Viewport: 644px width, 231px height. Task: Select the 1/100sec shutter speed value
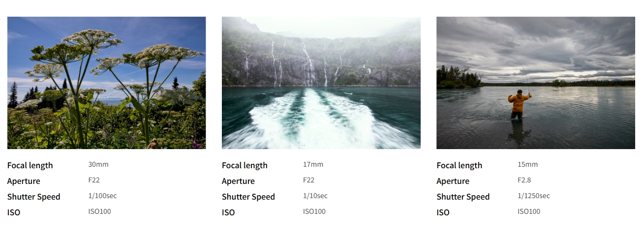[x=103, y=196]
